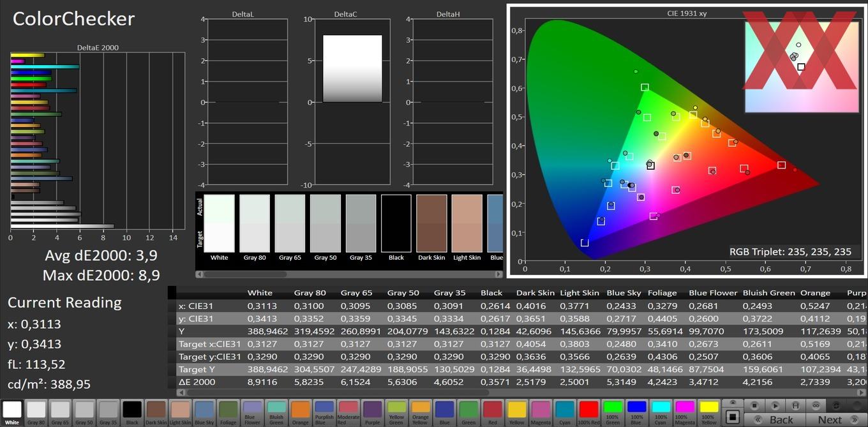This screenshot has height=427, width=868.
Task: Select the Yellow patch next to Magenta
Action: 516,412
